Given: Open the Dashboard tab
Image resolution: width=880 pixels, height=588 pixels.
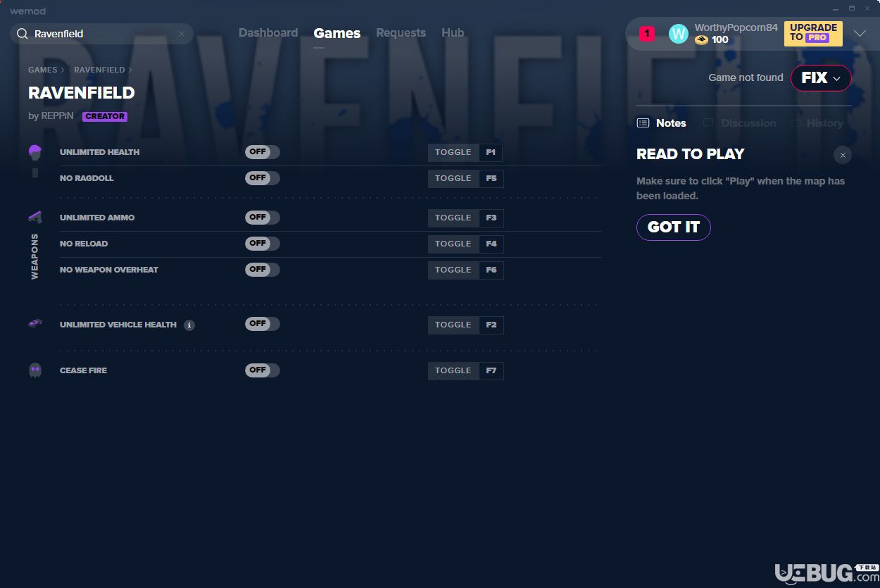Looking at the screenshot, I should click(x=268, y=33).
